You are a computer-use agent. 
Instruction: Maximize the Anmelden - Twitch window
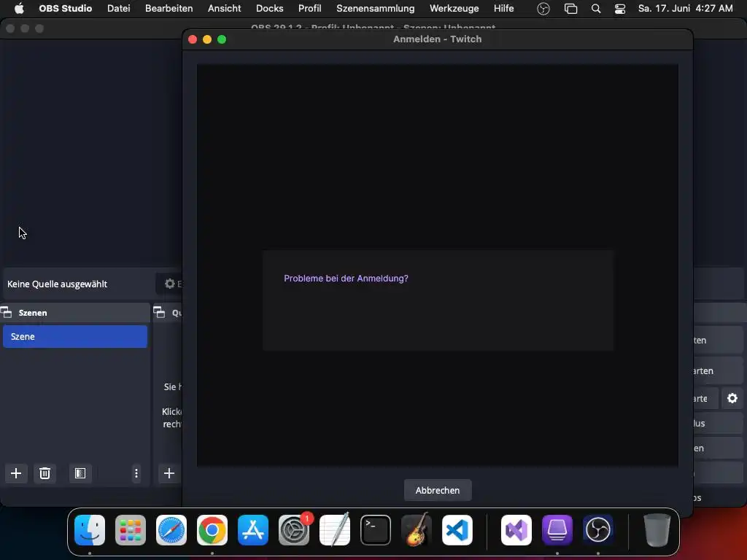point(222,39)
